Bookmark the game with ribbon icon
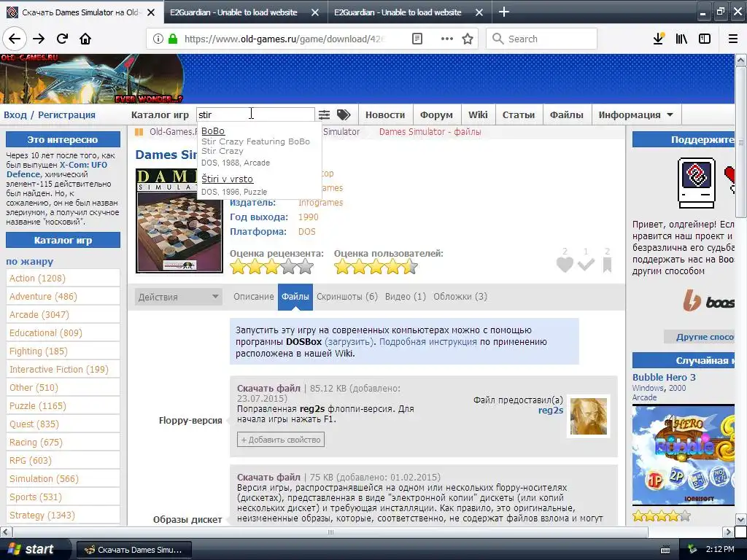 click(607, 264)
